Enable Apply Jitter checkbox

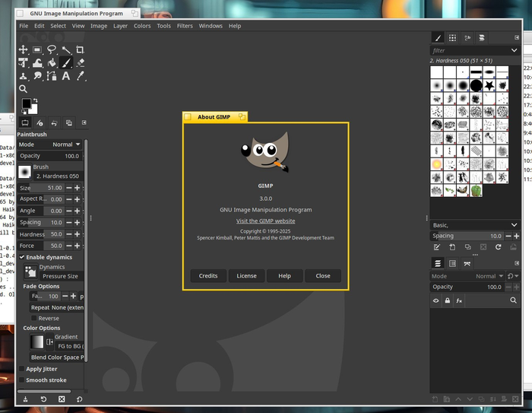(x=22, y=369)
